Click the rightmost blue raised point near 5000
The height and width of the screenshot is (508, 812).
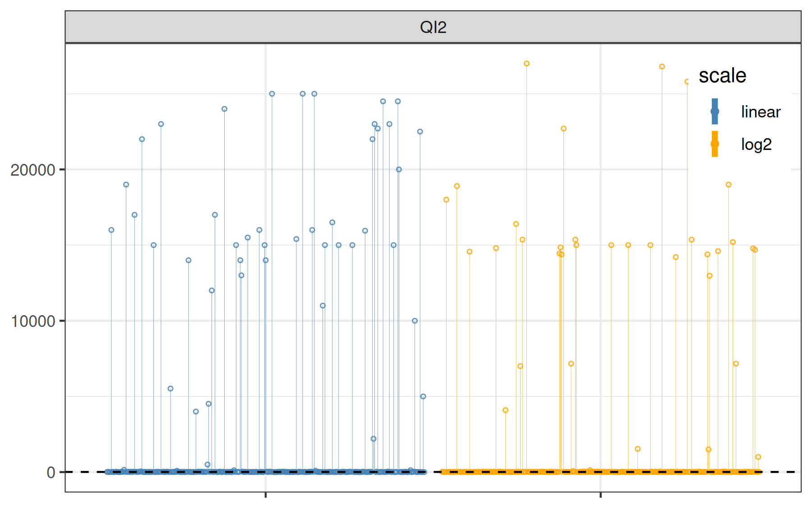coord(423,396)
